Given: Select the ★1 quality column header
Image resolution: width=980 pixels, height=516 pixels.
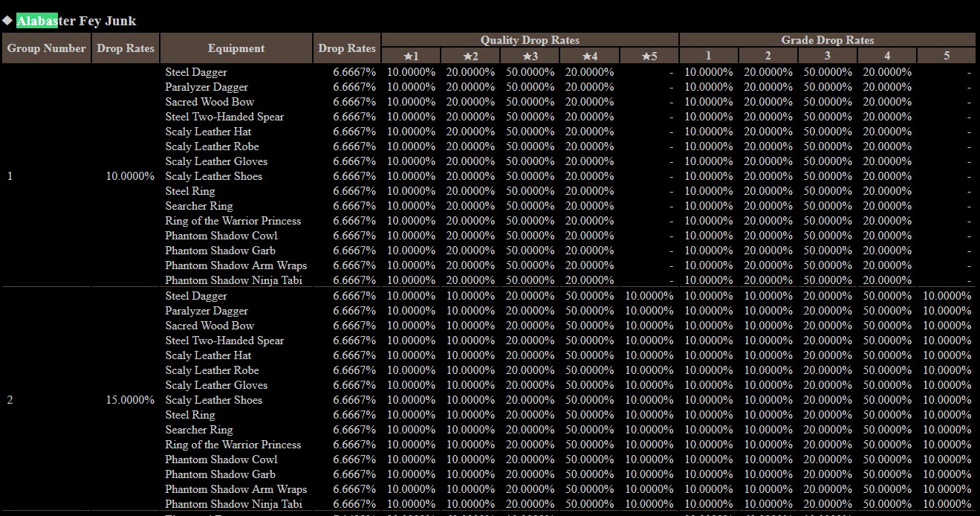Looking at the screenshot, I should click(x=411, y=56).
